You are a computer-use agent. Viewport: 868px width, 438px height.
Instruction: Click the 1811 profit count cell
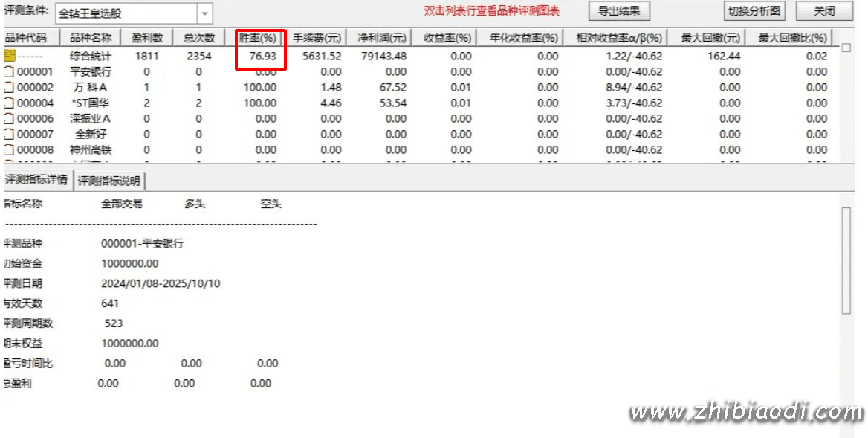146,56
